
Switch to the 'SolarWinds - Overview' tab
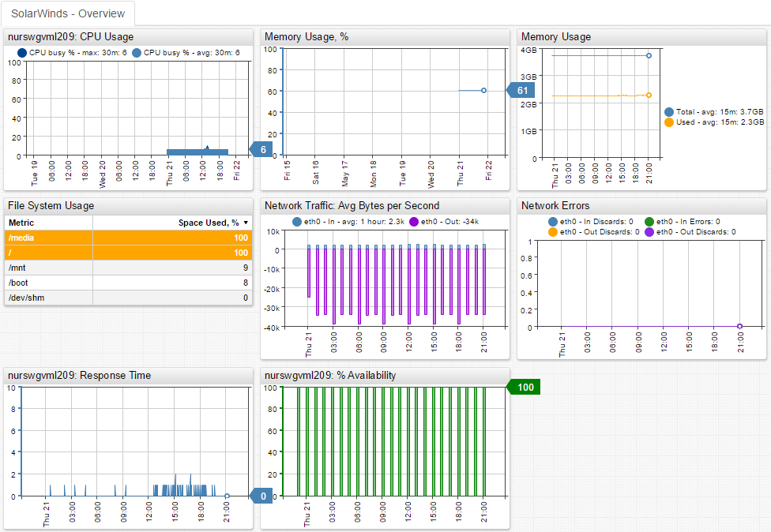click(67, 13)
